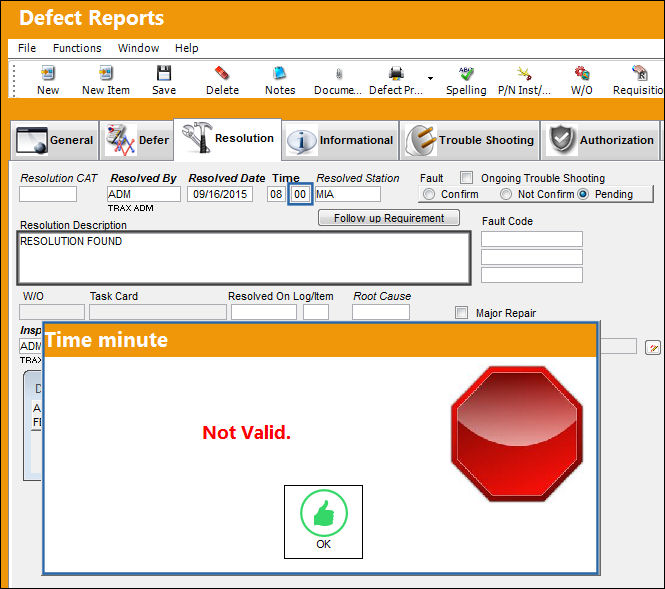Click OK in the Time minute dialog

(x=323, y=522)
